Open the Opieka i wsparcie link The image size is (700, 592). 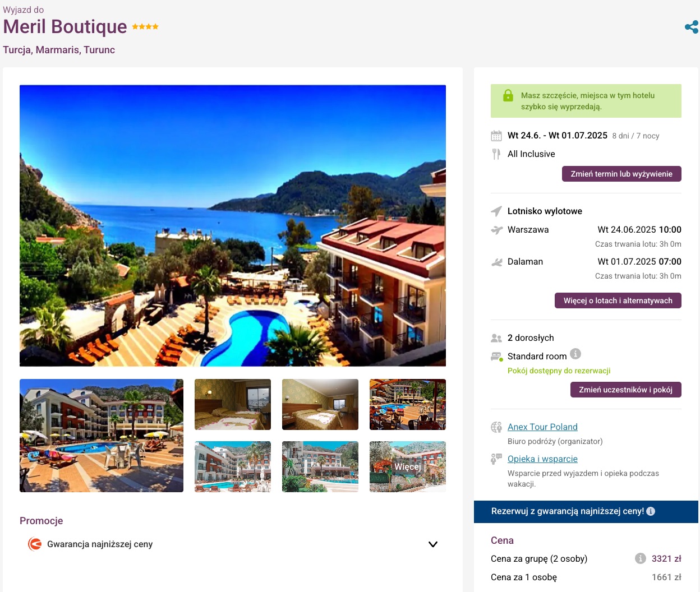pos(542,459)
